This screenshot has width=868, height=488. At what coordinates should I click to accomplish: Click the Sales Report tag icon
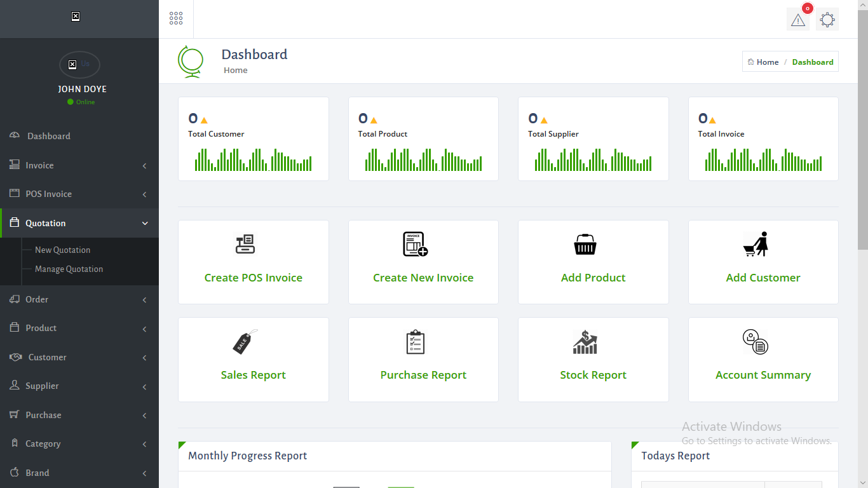(x=245, y=342)
